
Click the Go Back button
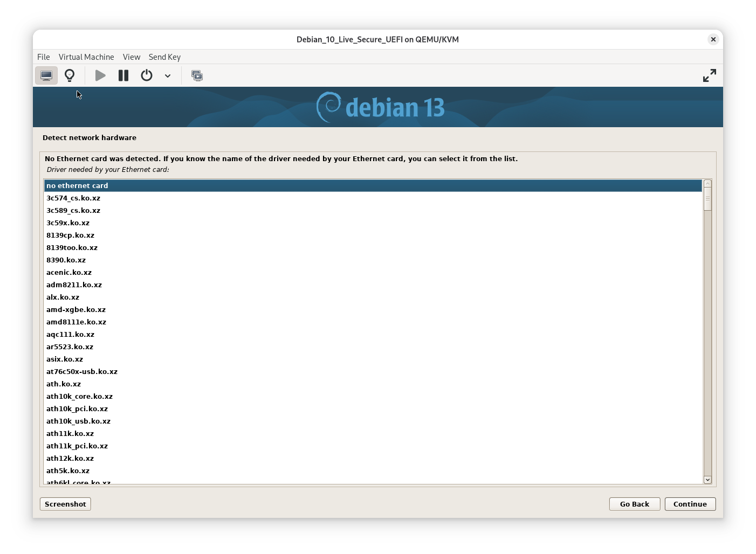click(x=635, y=504)
